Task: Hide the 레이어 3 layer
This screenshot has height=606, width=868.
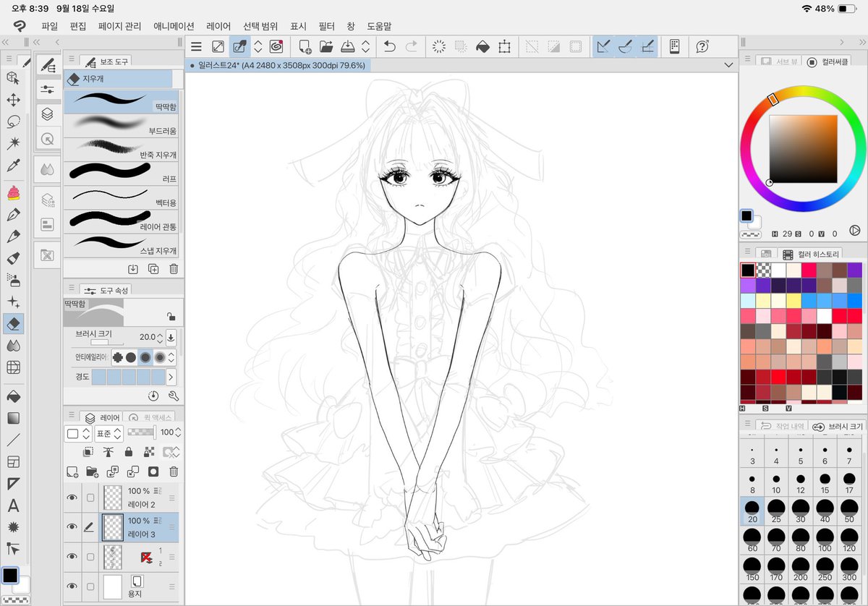Action: point(72,527)
